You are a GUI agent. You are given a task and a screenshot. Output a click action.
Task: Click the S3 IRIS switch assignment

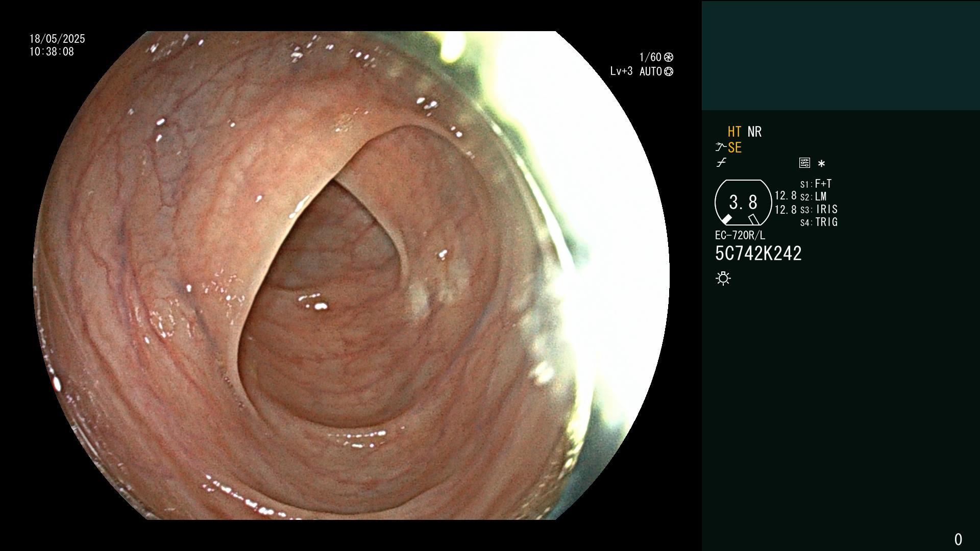coord(819,209)
